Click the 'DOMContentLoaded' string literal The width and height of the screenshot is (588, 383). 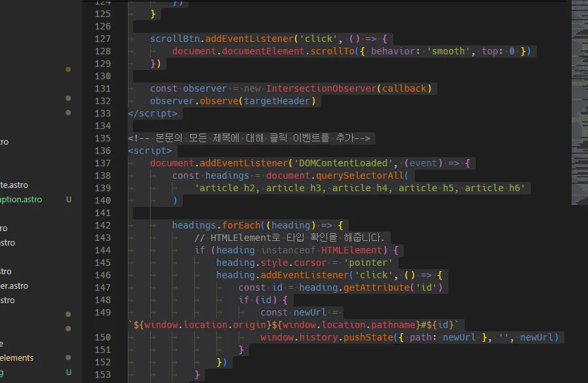click(x=343, y=163)
